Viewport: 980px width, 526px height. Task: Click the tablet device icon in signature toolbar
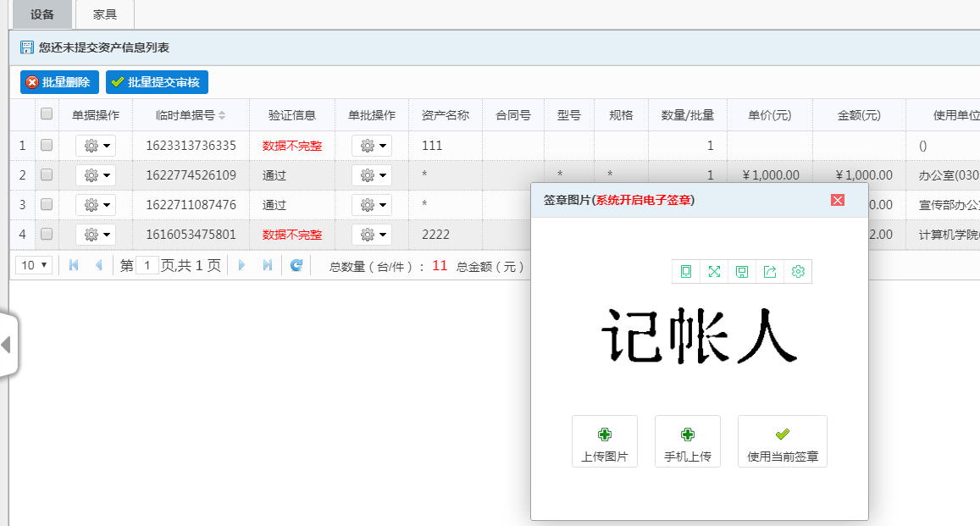pos(686,271)
